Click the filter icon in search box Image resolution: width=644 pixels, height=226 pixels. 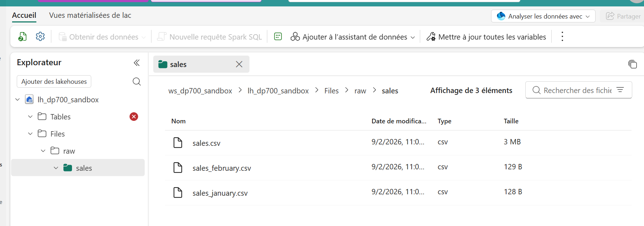coord(620,90)
